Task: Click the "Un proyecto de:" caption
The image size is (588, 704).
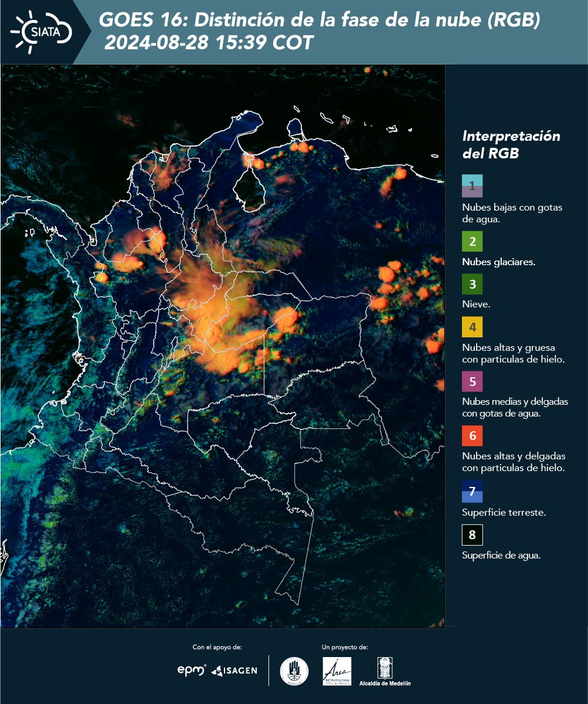Action: pos(345,647)
